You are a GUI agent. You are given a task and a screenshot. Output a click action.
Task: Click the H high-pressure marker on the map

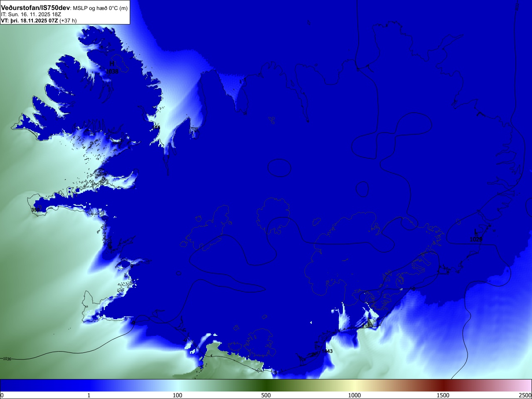(112, 64)
